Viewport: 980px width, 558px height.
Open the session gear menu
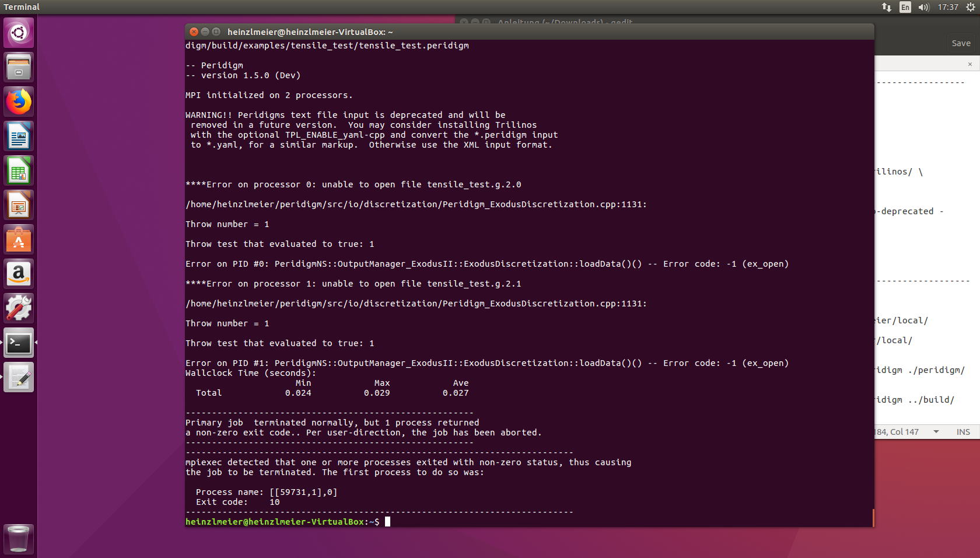[x=971, y=7]
